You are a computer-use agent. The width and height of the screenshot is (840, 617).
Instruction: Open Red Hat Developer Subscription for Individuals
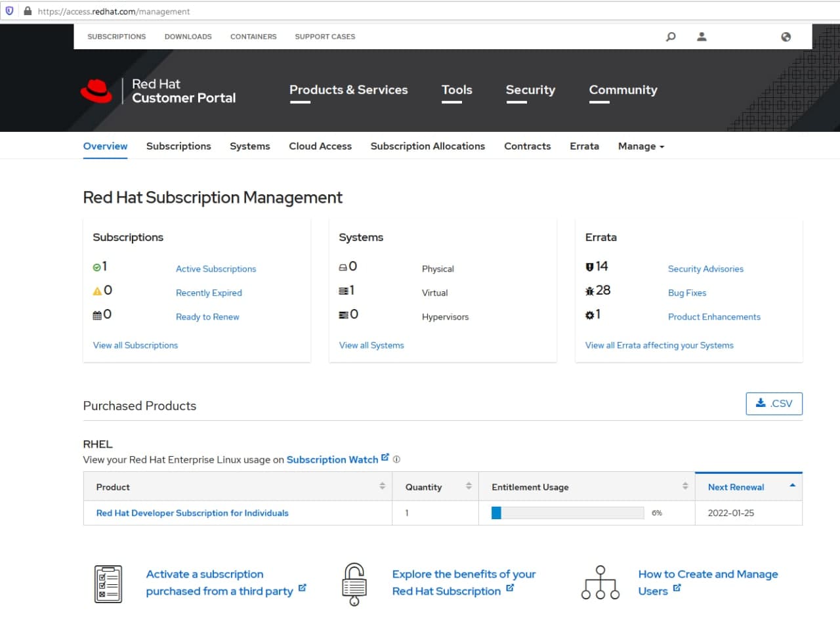(192, 513)
